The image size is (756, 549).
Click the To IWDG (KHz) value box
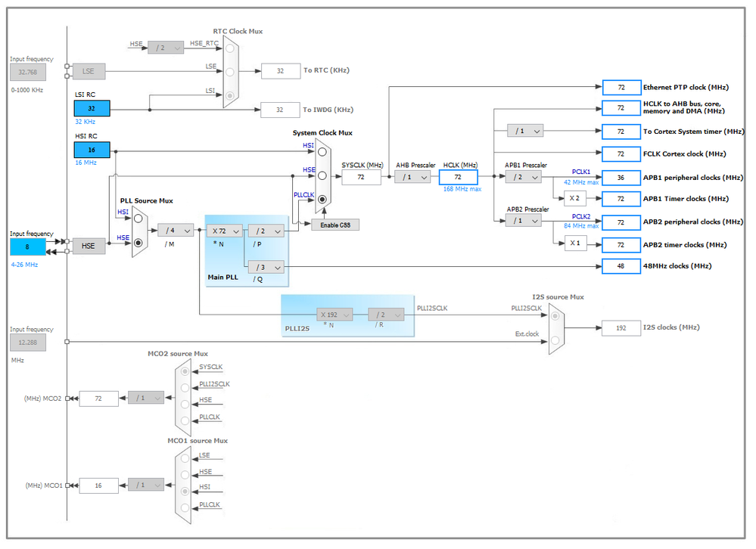click(280, 110)
